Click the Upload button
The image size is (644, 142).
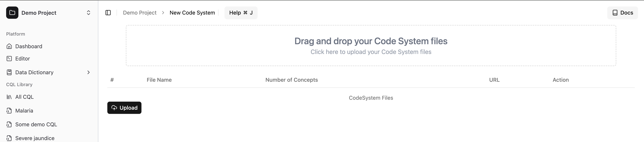124,108
